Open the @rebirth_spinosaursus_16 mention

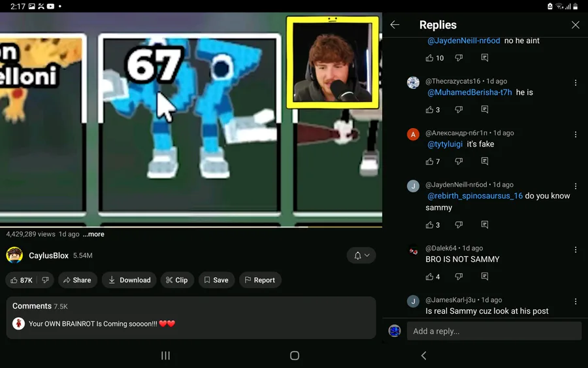(x=475, y=196)
